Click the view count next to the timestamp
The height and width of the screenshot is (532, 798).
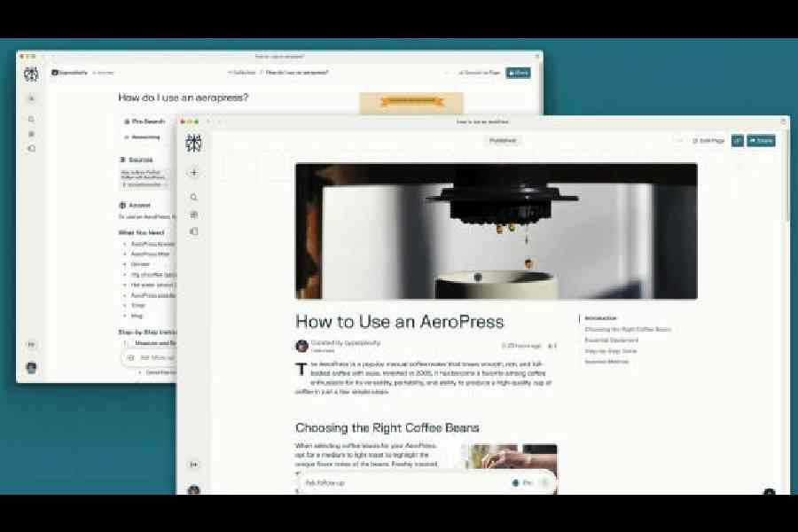pos(552,346)
